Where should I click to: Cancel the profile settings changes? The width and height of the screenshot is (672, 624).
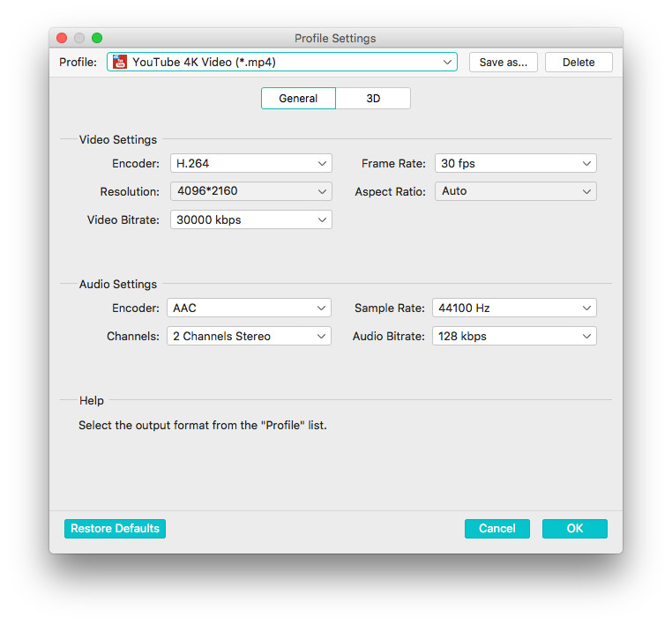[x=497, y=529]
